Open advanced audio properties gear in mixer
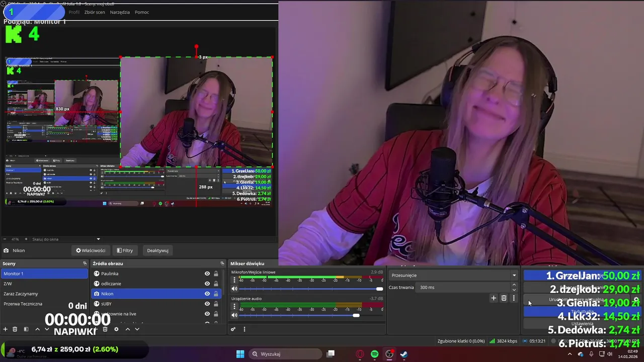 point(233,329)
